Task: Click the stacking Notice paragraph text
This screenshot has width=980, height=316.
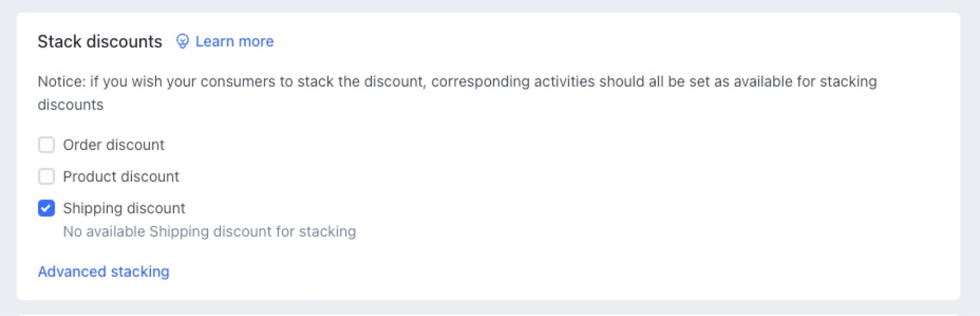Action: click(457, 82)
